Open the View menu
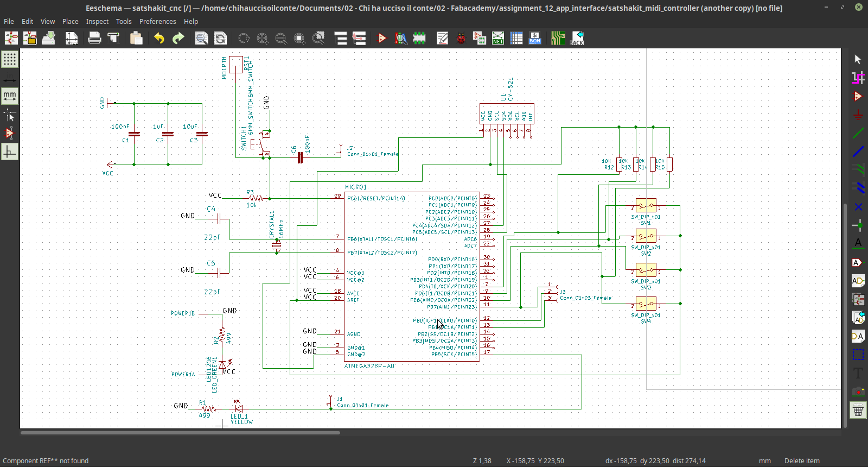The image size is (868, 467). pos(48,21)
